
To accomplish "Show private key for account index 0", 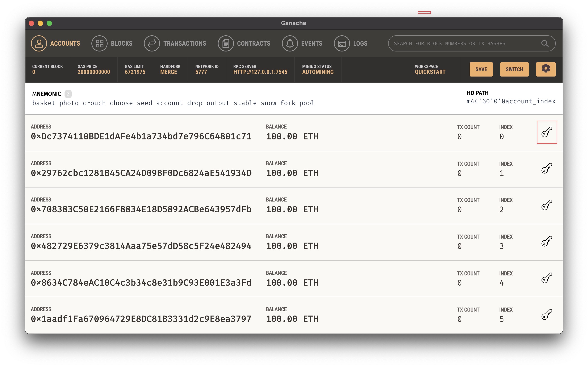I will (x=547, y=132).
